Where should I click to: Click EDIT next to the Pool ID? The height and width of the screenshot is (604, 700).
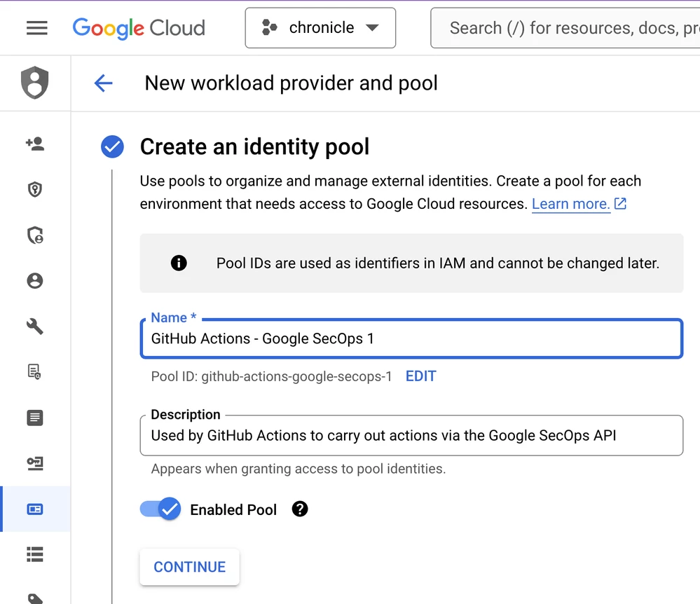(420, 376)
